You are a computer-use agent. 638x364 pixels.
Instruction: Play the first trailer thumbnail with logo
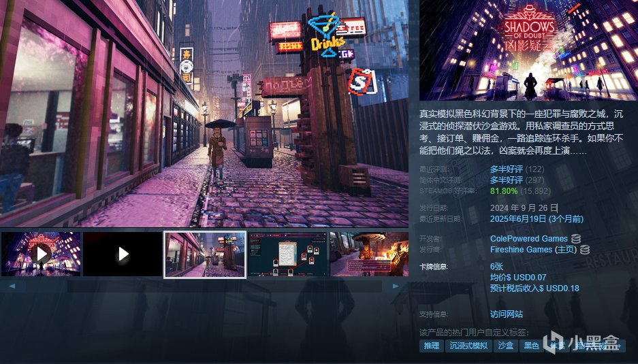[41, 254]
